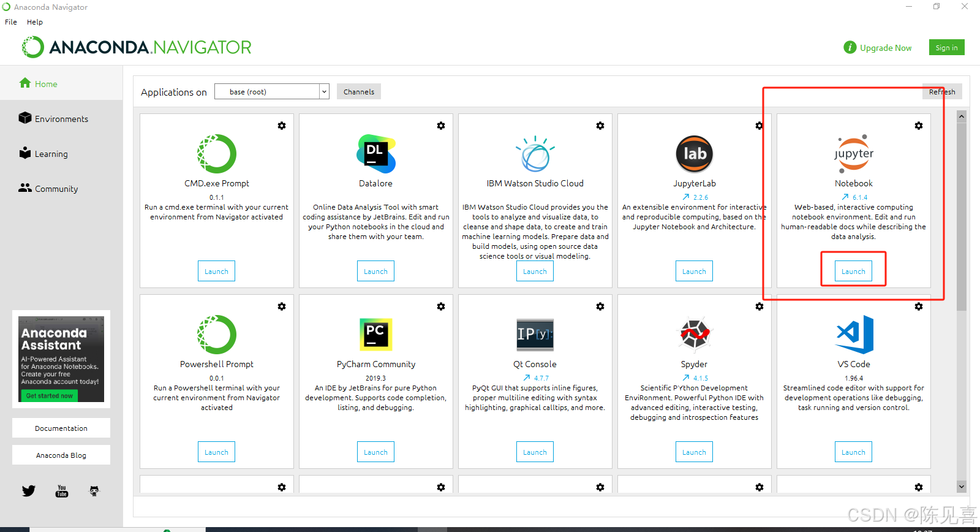The height and width of the screenshot is (532, 980).
Task: Click the IBM Watson Studio Cloud logo
Action: 535,154
